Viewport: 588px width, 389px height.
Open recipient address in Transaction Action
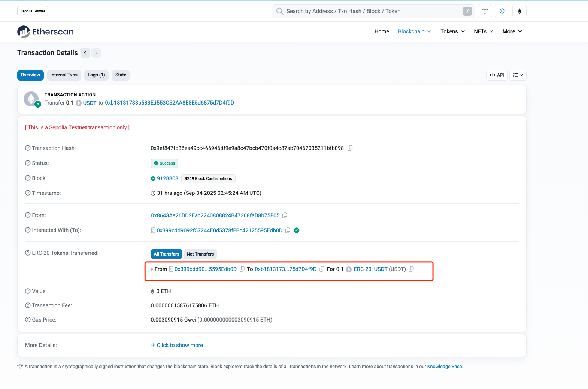[x=169, y=103]
